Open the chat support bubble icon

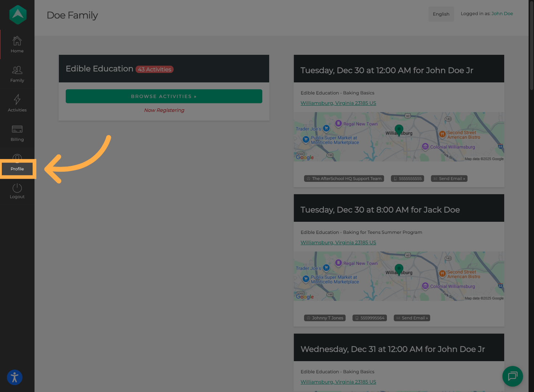tap(513, 376)
